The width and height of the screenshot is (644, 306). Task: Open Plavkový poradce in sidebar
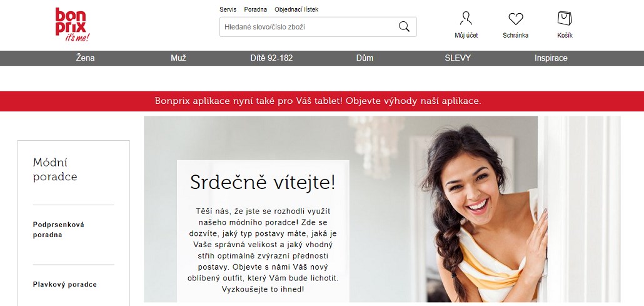tap(65, 284)
